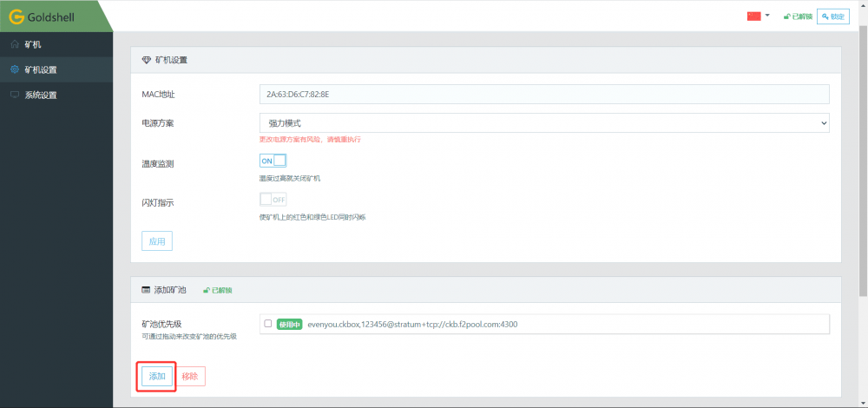The width and height of the screenshot is (868, 408).
Task: Open the 电源方案 dropdown
Action: (x=544, y=123)
